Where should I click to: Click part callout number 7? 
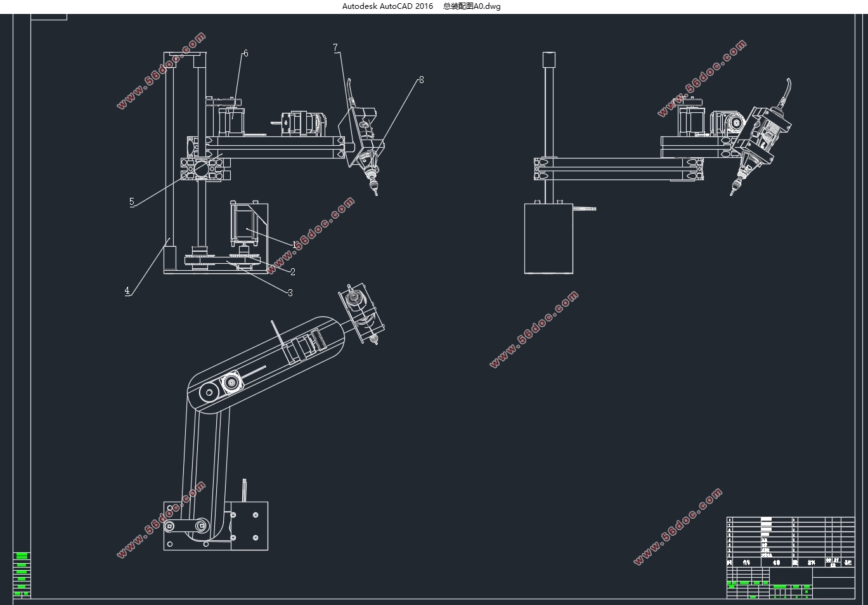point(335,48)
